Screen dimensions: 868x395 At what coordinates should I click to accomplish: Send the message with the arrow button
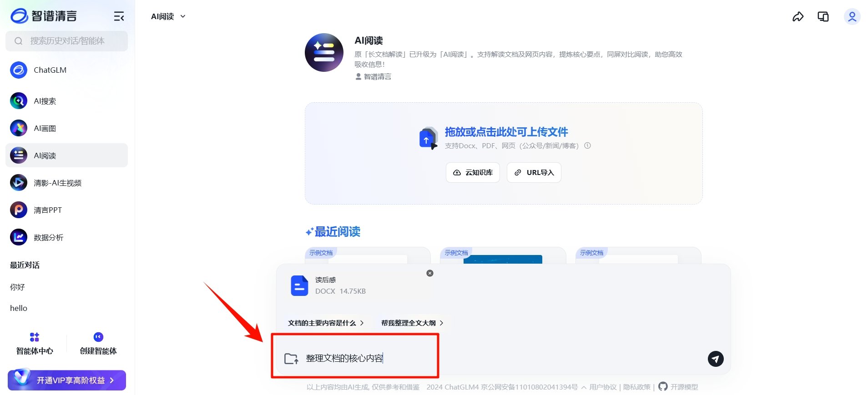pyautogui.click(x=716, y=359)
